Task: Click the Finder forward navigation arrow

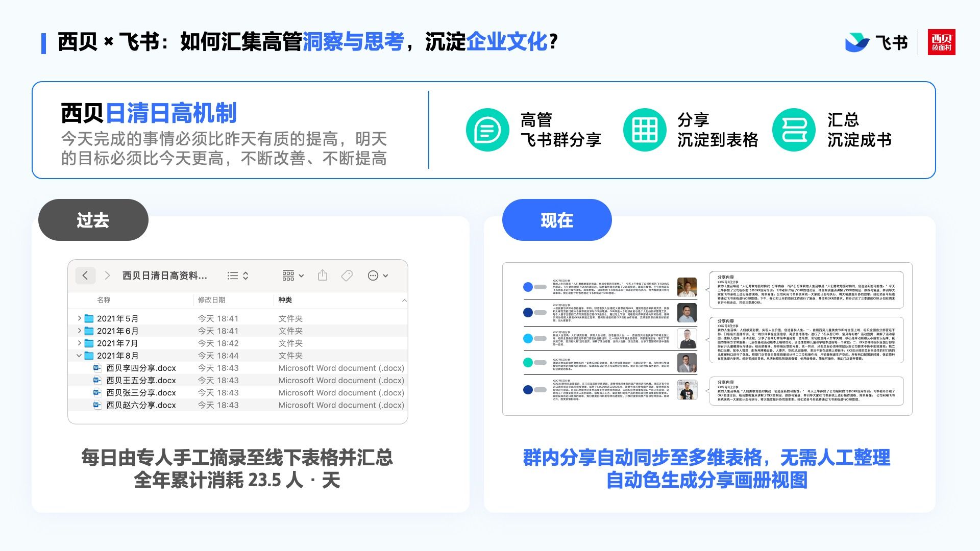Action: tap(107, 275)
